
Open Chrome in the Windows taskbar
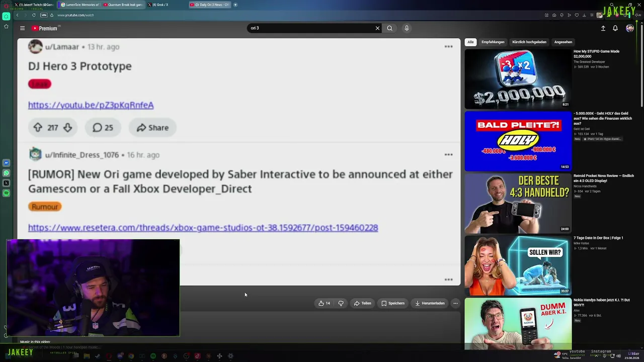pos(131,356)
